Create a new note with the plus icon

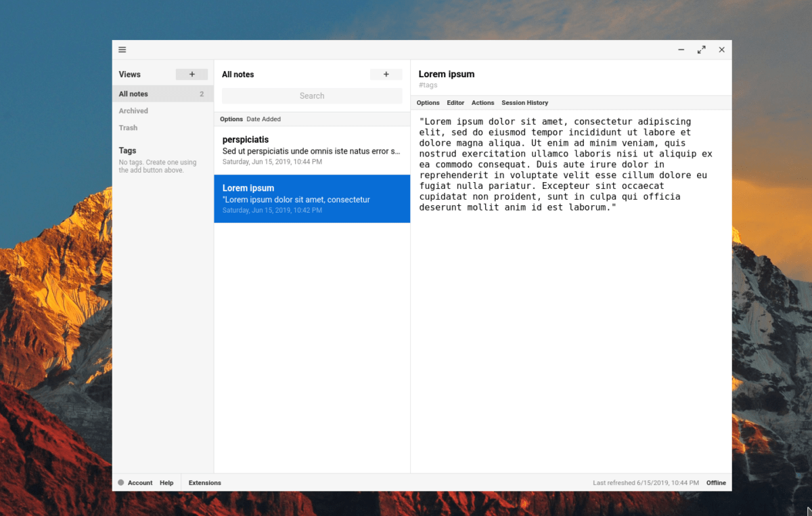[386, 74]
